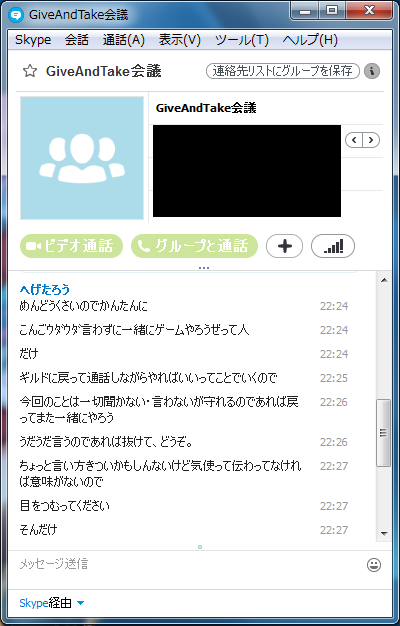400x626 pixels.
Task: Check call quality signal bars icon
Action: (333, 246)
